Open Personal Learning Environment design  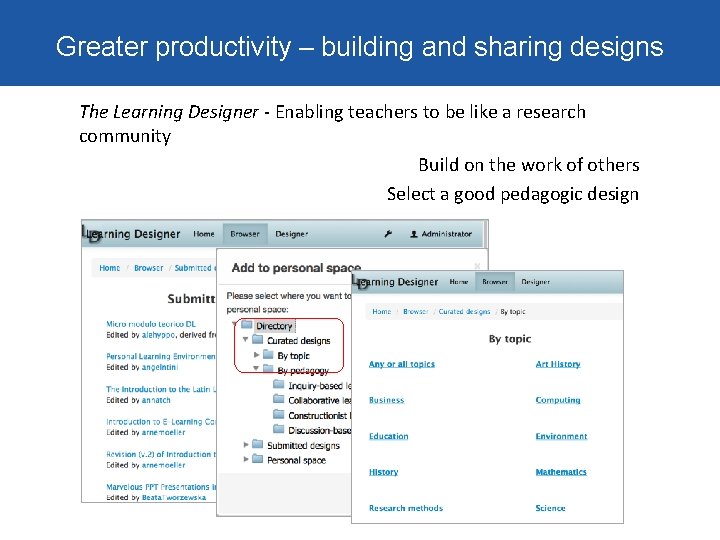tap(161, 356)
